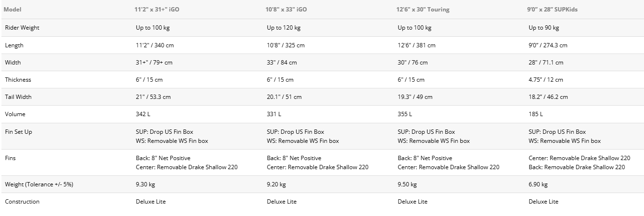Click the 12'6" x 30" Touring header

tap(423, 10)
